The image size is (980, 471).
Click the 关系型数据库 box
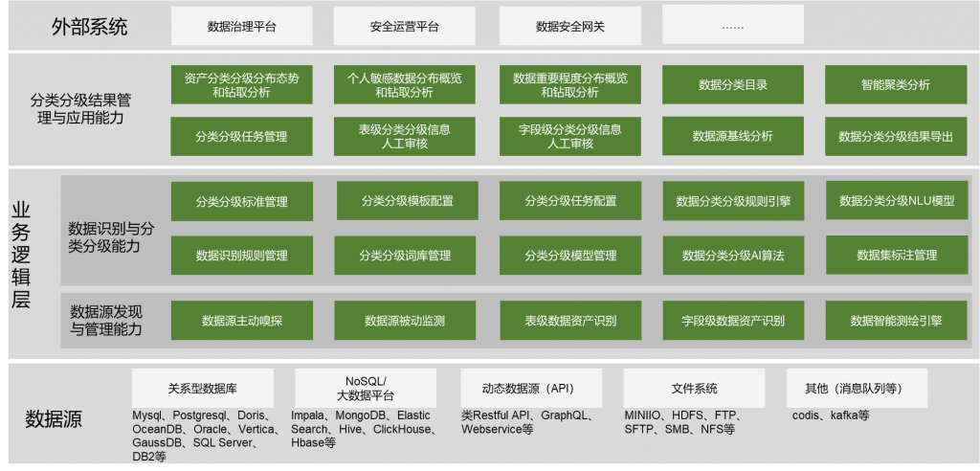click(203, 389)
